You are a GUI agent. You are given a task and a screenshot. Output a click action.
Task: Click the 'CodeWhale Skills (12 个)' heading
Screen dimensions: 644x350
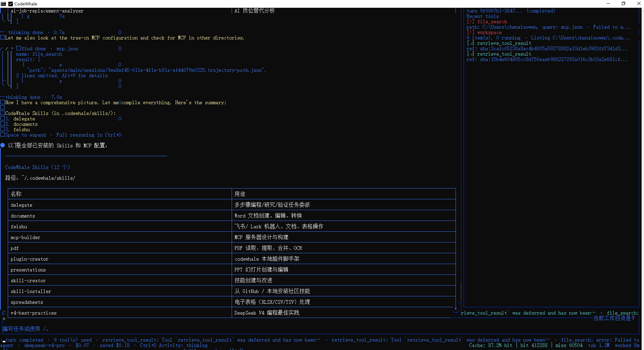point(37,167)
